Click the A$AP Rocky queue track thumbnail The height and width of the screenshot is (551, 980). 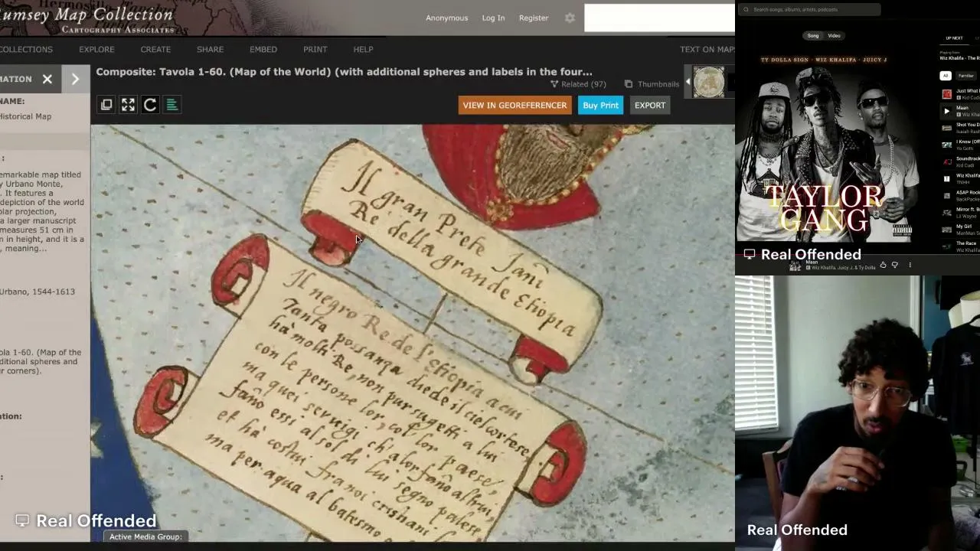947,195
